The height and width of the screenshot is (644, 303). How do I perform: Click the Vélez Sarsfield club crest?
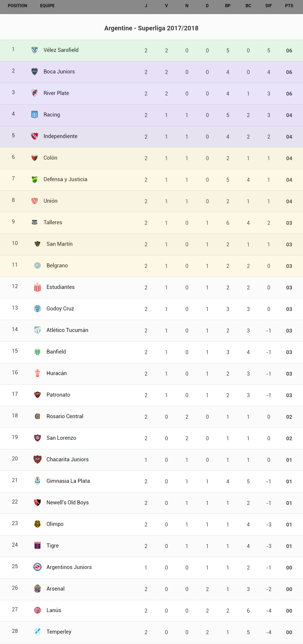tap(35, 50)
